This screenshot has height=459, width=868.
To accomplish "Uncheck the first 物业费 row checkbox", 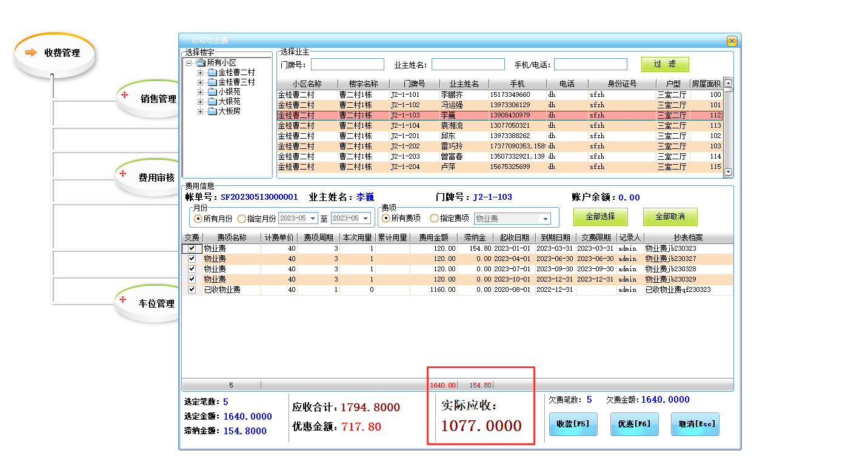I will (x=192, y=248).
